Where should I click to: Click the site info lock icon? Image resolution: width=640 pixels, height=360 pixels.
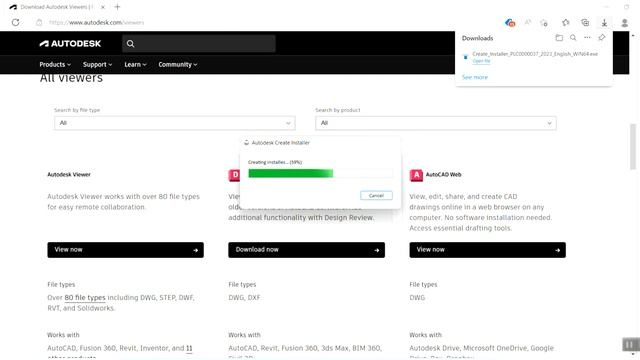[39, 22]
